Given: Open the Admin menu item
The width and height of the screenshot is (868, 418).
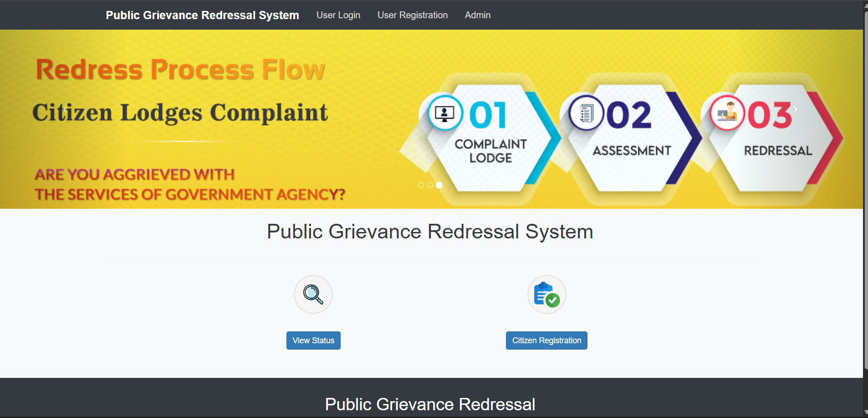Looking at the screenshot, I should (477, 15).
